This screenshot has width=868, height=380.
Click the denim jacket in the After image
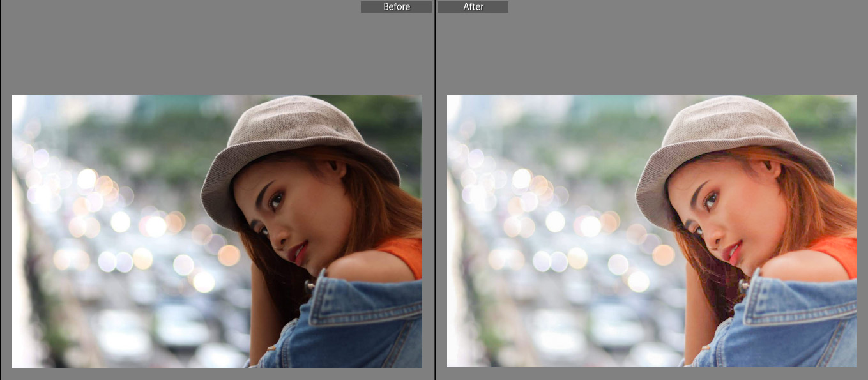(798, 326)
